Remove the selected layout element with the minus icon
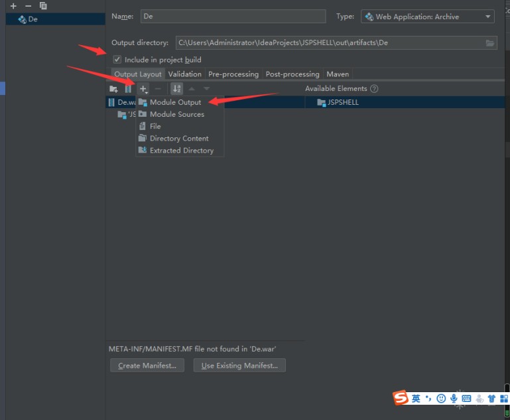Image resolution: width=510 pixels, height=420 pixels. (158, 89)
